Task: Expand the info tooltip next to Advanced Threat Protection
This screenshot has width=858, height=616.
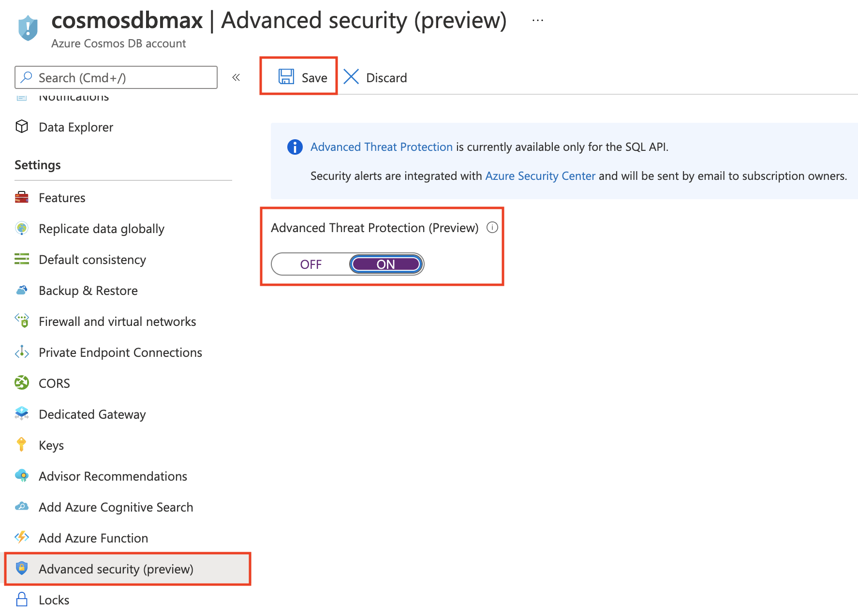Action: (492, 227)
